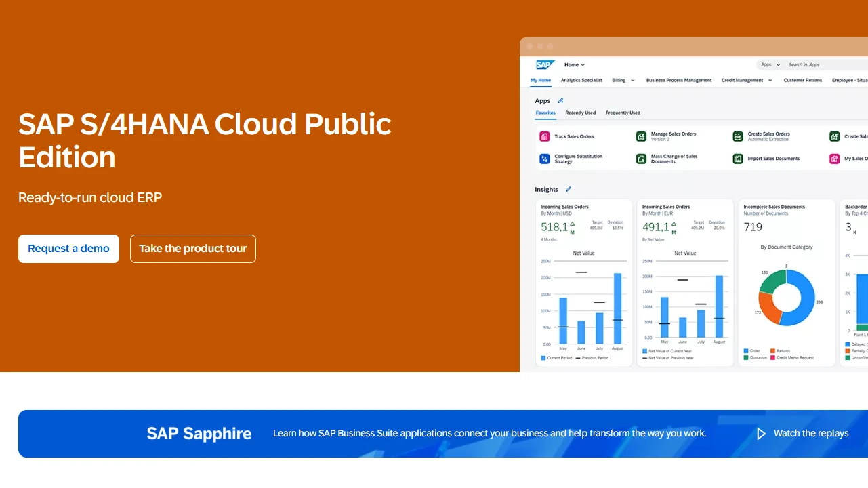Image resolution: width=868 pixels, height=488 pixels.
Task: Click the play triangle icon beside Watch the replays
Action: tap(762, 434)
